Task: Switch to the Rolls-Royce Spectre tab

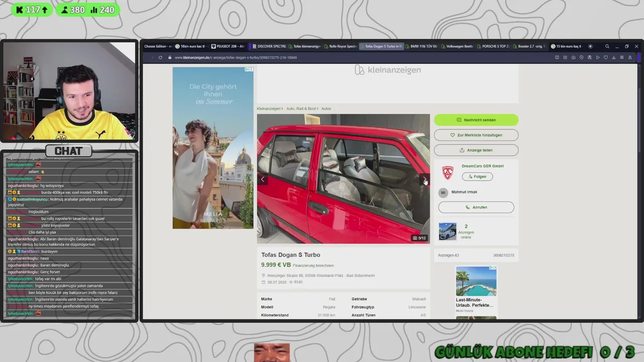Action: click(x=340, y=46)
